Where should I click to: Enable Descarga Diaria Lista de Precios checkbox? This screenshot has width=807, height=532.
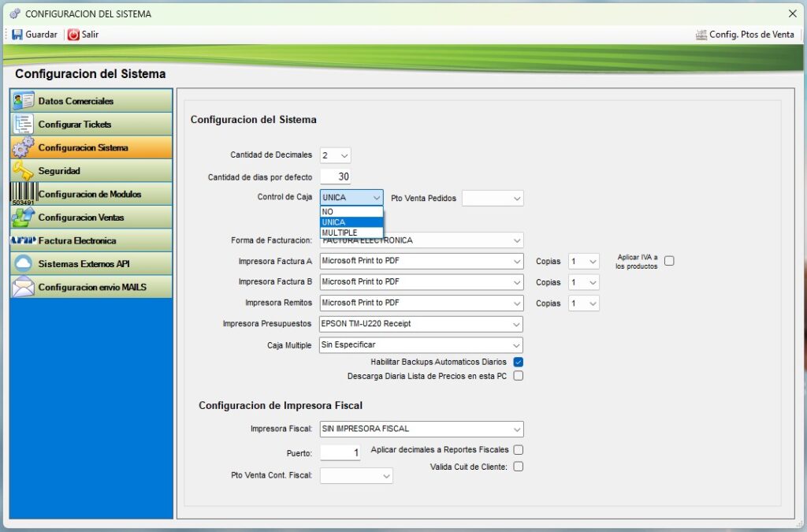coord(519,376)
